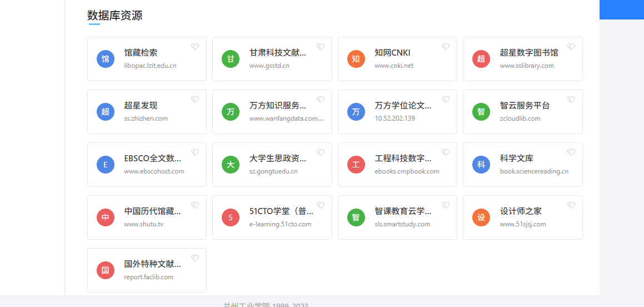Image resolution: width=644 pixels, height=307 pixels.
Task: Click the blue block at top right
Action: [621, 9]
